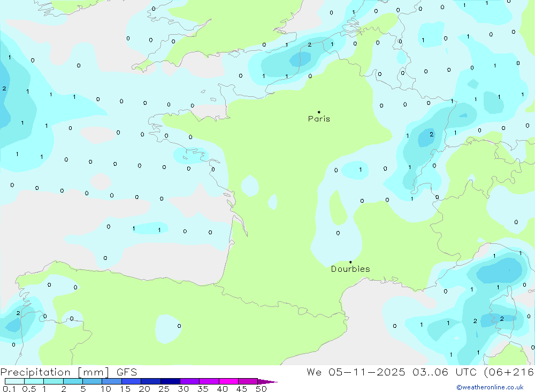Click the 45 legend scale label

pos(242,389)
